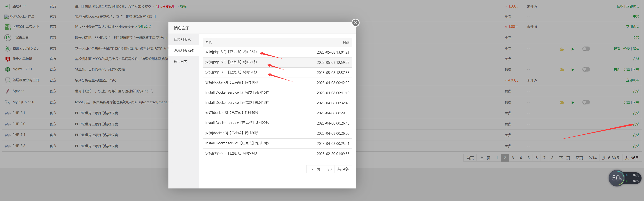Viewport: 644px width, 201px height.
Task: Close the 消息盒子 dialog
Action: point(355,23)
